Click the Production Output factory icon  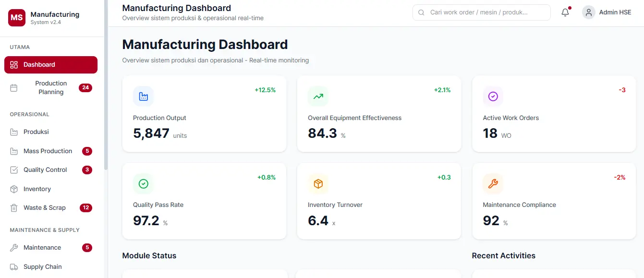(x=143, y=97)
